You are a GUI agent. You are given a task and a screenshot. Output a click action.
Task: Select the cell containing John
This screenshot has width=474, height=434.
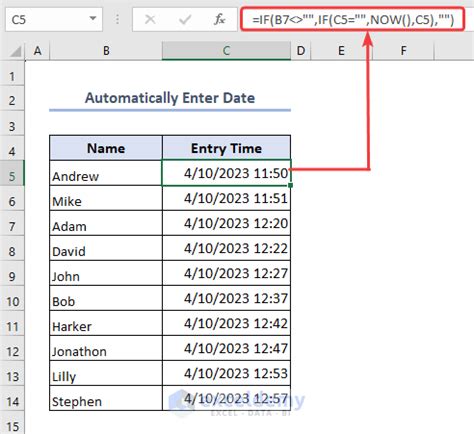click(106, 273)
